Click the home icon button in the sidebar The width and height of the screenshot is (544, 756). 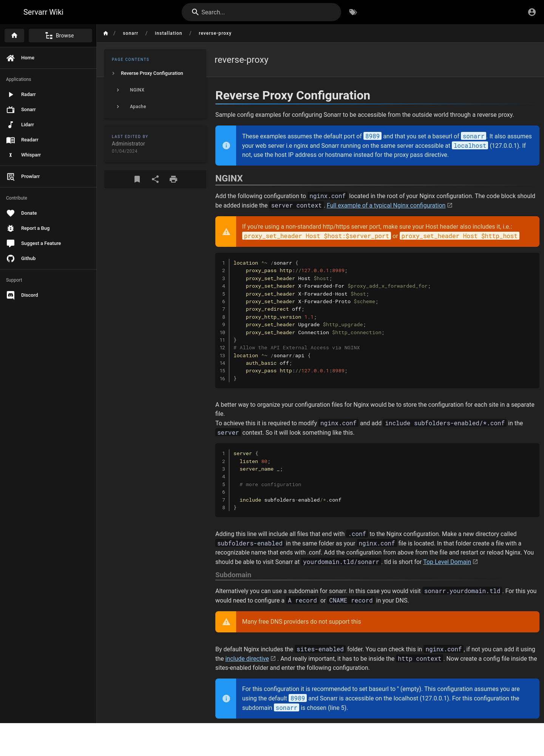click(14, 36)
